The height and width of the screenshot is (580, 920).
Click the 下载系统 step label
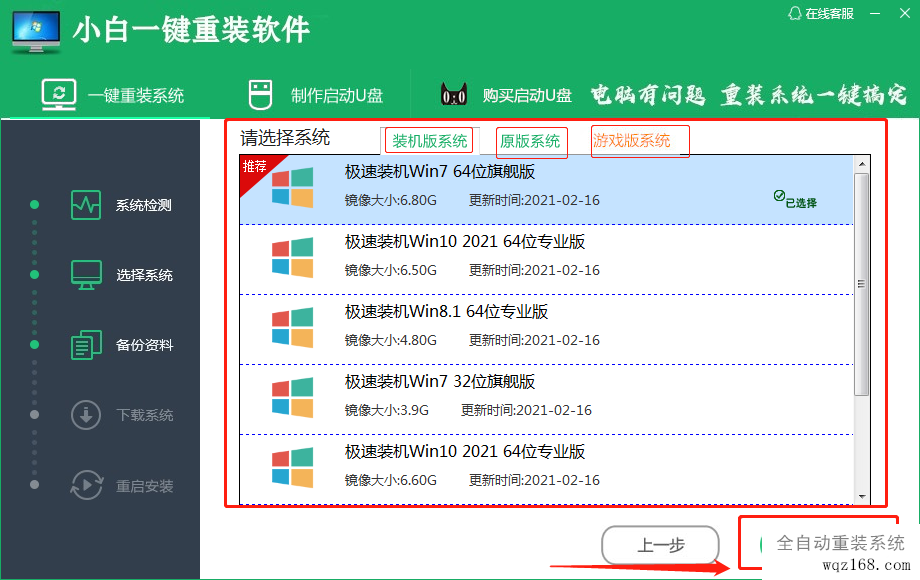[x=144, y=415]
